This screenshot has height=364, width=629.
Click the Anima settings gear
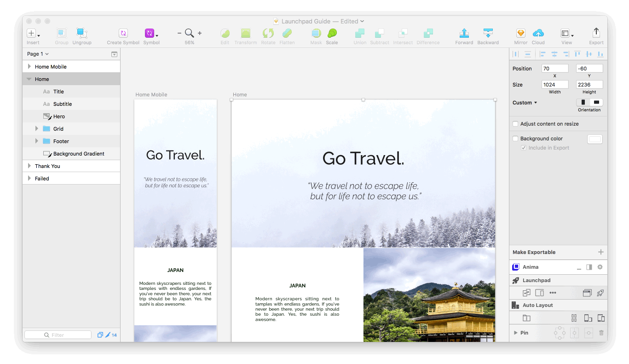click(600, 267)
